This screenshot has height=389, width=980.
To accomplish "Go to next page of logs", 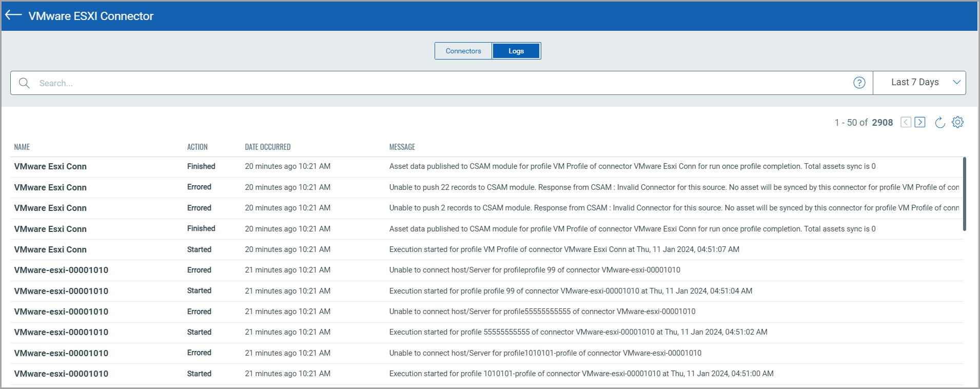I will [920, 122].
